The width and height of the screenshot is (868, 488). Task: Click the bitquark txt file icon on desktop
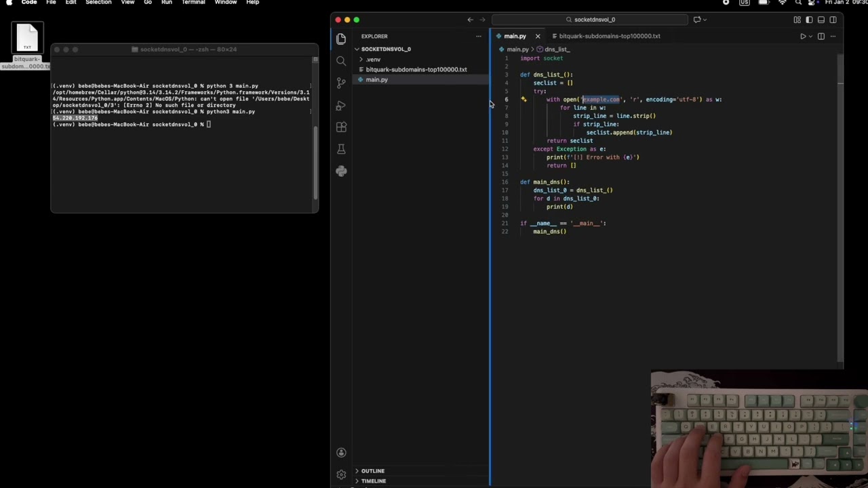[x=27, y=38]
